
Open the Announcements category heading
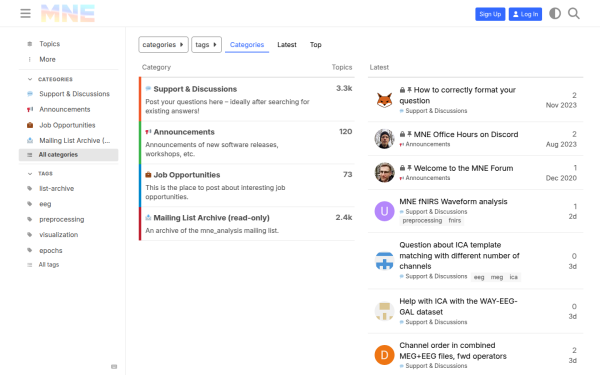pos(184,132)
